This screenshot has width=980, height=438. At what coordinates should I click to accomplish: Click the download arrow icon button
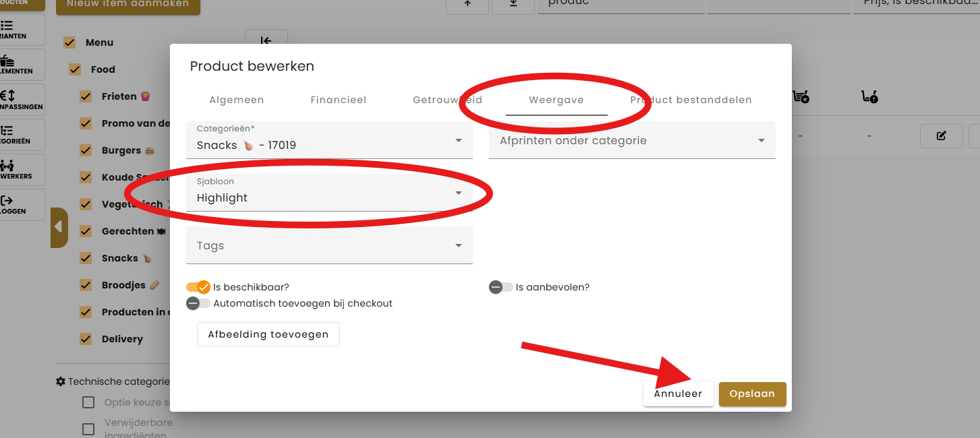pos(513,3)
